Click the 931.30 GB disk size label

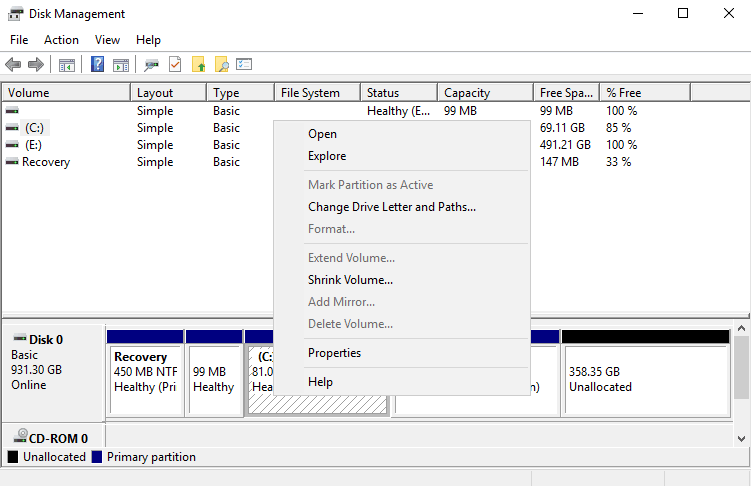(x=36, y=370)
